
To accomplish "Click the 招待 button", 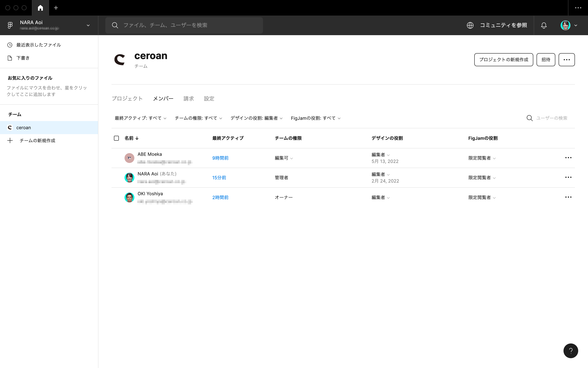I will pyautogui.click(x=546, y=60).
